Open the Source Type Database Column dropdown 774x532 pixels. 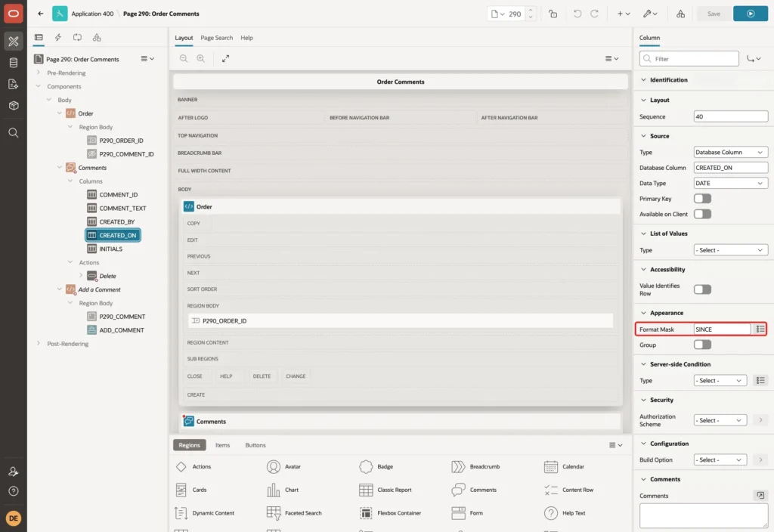click(731, 152)
